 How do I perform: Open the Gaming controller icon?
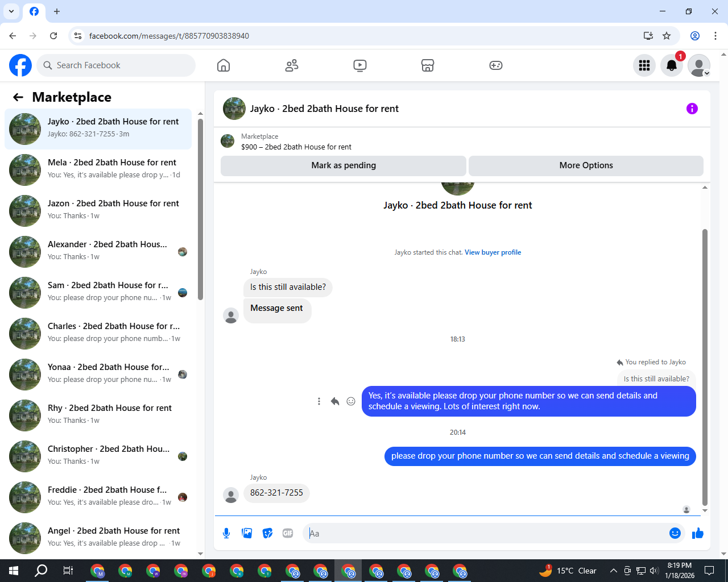[x=496, y=65]
